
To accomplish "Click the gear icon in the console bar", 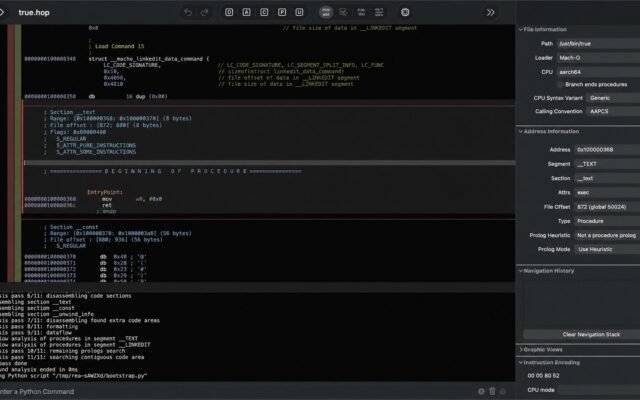I will click(x=481, y=391).
